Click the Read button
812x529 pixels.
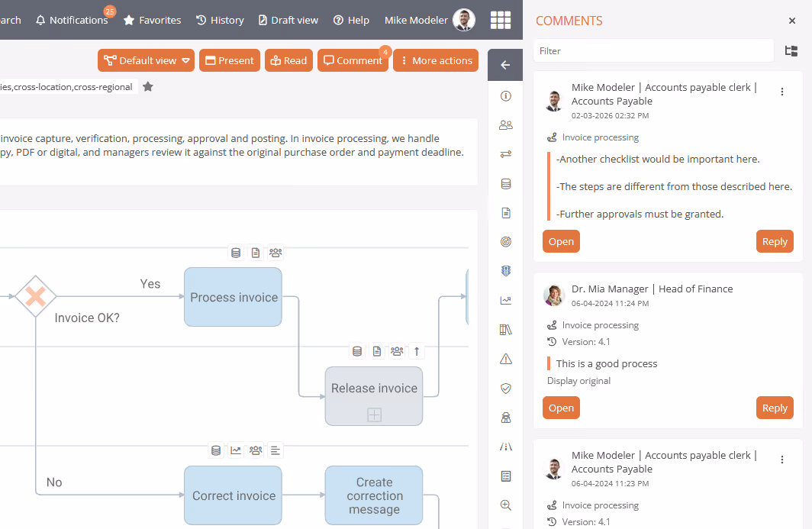pos(289,60)
